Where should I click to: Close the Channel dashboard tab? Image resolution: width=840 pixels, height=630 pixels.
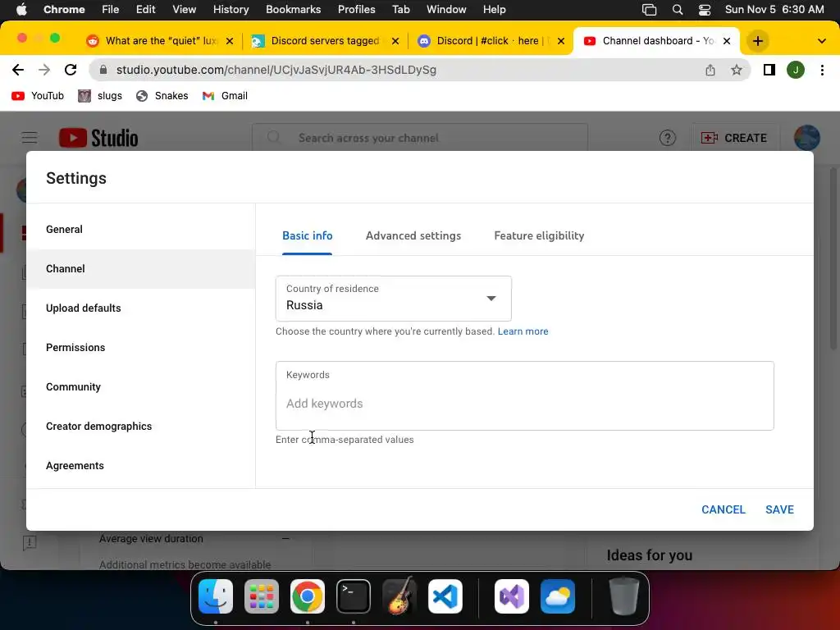(727, 41)
